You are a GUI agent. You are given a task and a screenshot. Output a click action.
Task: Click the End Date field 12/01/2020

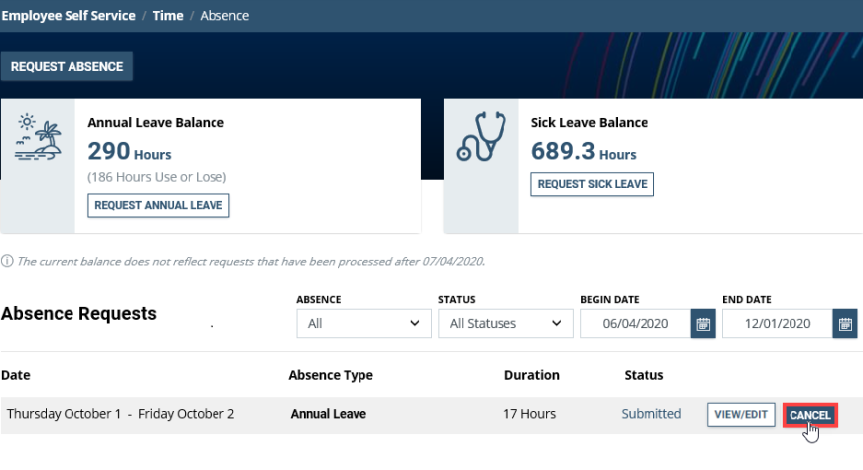[777, 324]
